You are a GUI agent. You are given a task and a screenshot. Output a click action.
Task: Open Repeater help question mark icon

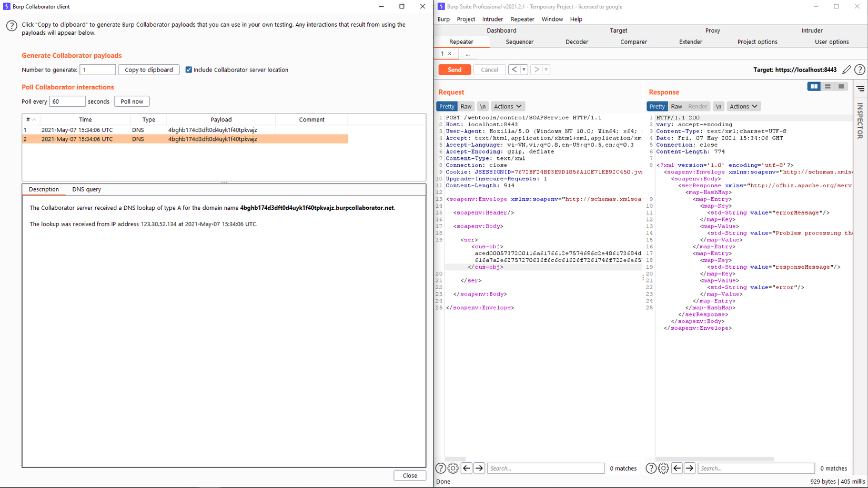pyautogui.click(x=860, y=69)
